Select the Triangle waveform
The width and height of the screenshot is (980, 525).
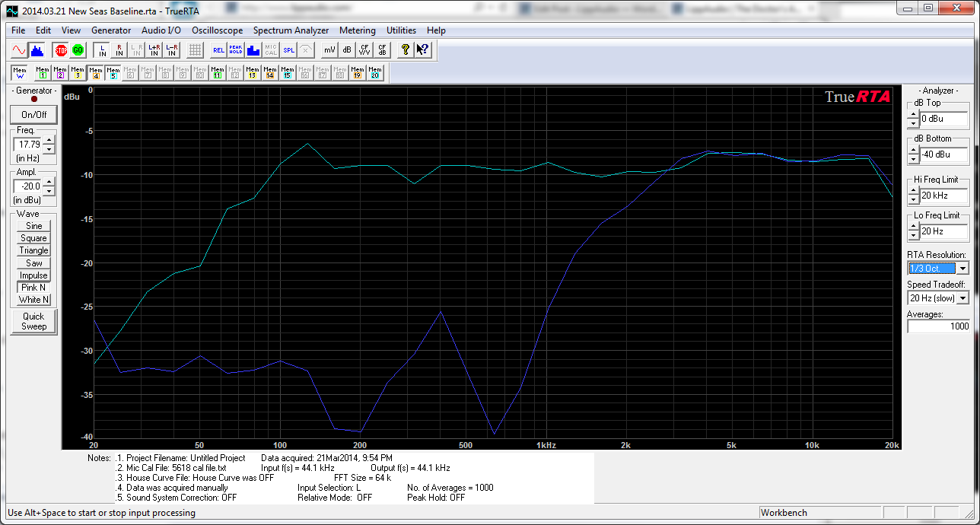(x=33, y=250)
